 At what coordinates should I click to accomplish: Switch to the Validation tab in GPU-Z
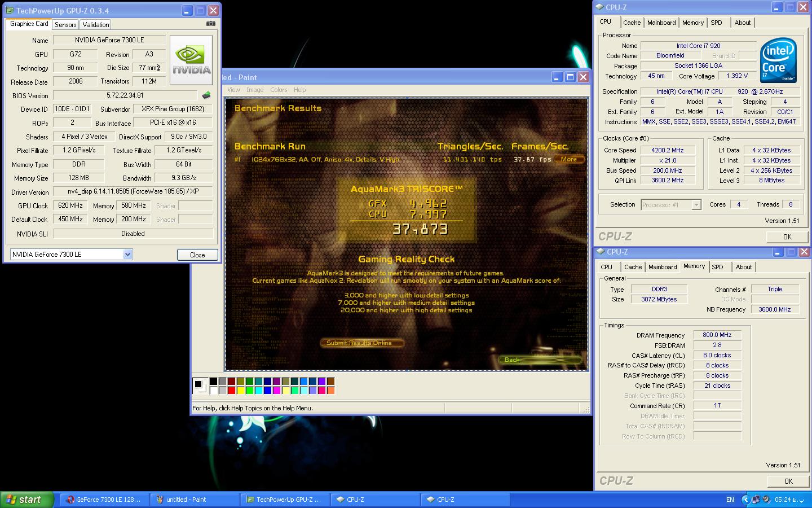(x=95, y=25)
